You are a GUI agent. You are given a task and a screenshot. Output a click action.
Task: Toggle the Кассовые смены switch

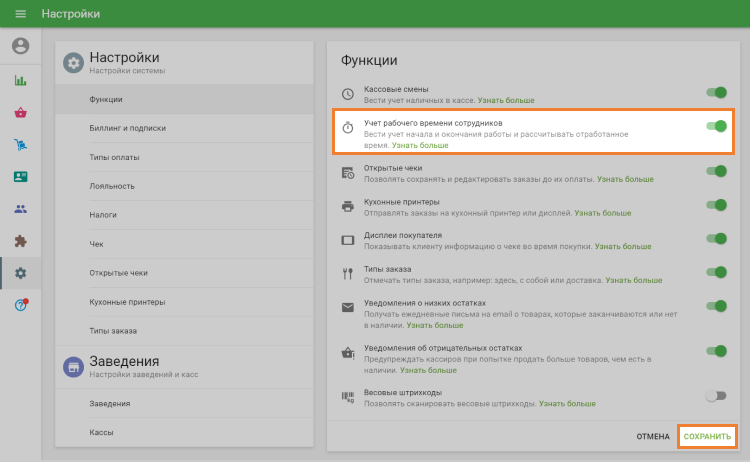(x=716, y=93)
